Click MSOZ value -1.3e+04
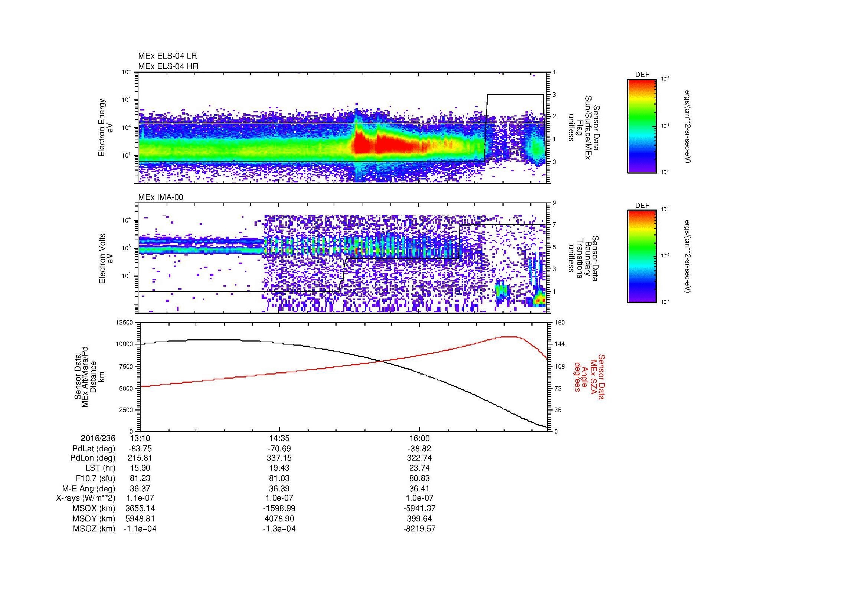 click(x=279, y=529)
